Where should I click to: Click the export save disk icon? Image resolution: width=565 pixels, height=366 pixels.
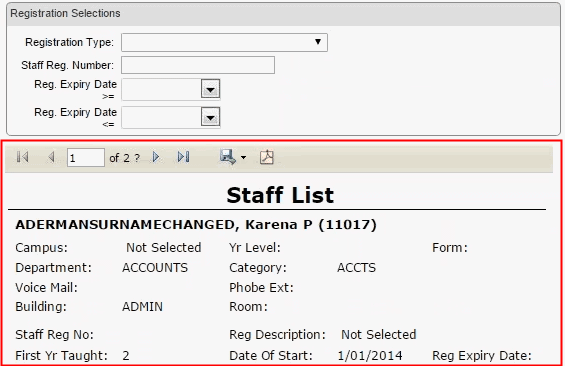tap(227, 157)
